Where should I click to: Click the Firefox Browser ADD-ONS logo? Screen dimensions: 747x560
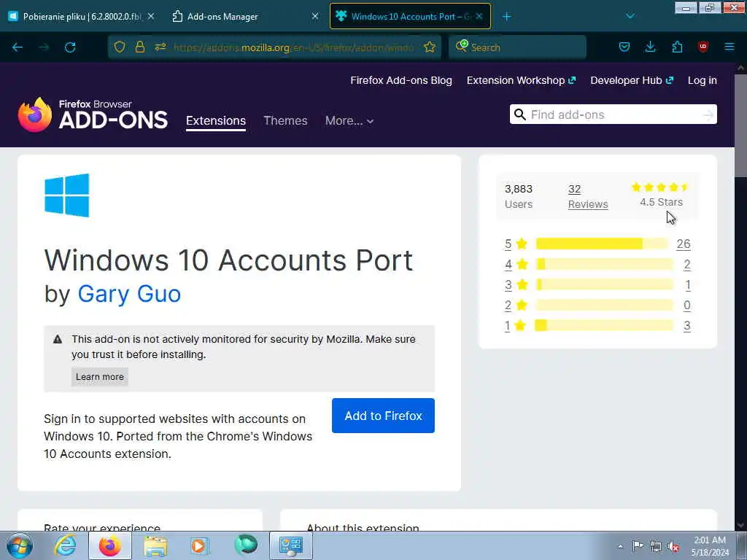point(93,114)
